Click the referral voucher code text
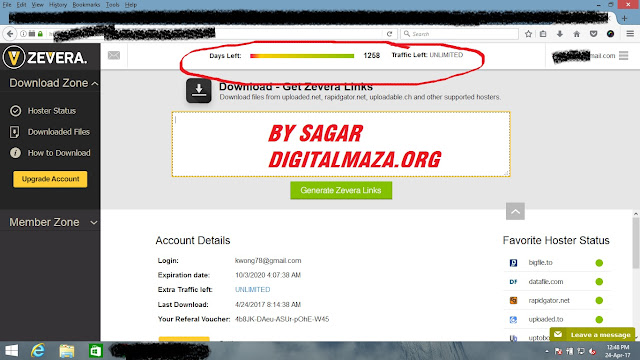The image size is (640, 360). [x=282, y=319]
